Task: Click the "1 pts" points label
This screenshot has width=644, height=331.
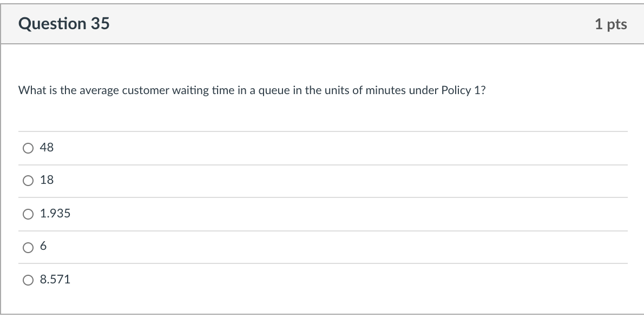Action: point(611,24)
